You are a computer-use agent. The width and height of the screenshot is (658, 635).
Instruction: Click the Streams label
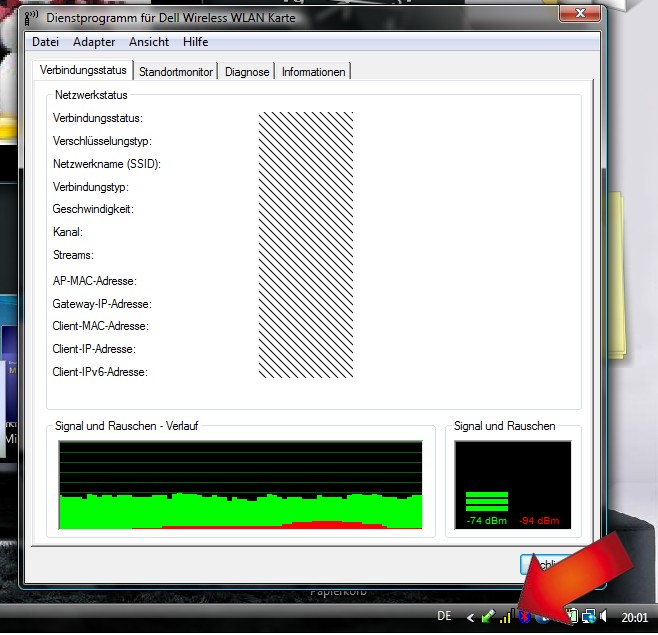point(73,255)
